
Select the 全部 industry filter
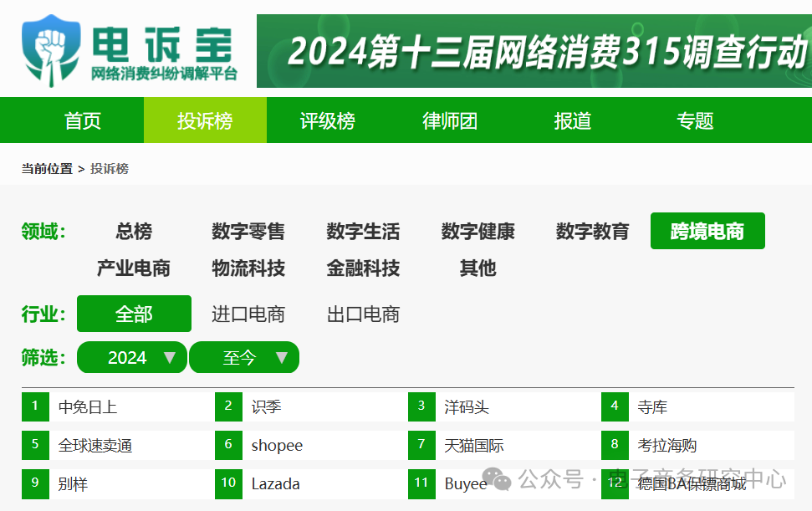tap(134, 314)
